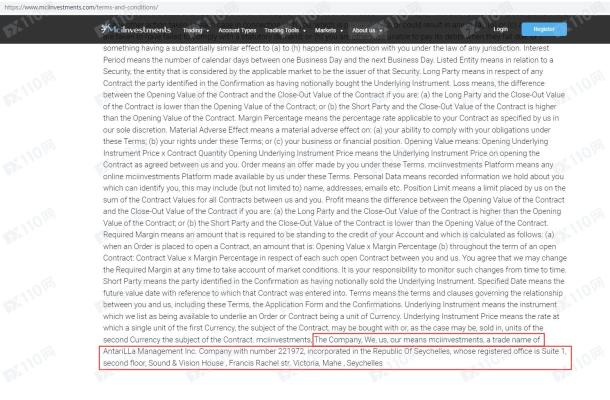Screen dimensions: 610x400
Task: Click the text 'The Company, We, us, our means'
Action: (x=370, y=340)
